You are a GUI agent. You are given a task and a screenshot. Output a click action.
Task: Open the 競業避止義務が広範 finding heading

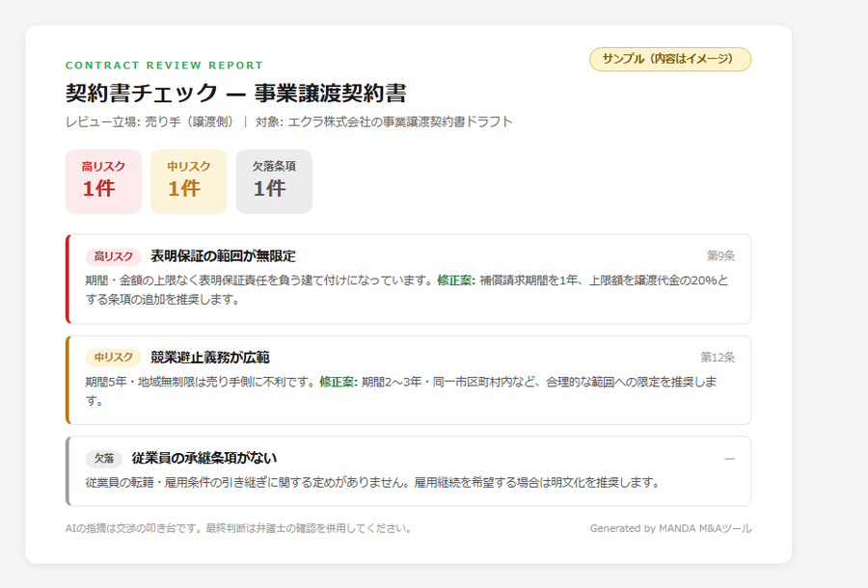click(210, 358)
